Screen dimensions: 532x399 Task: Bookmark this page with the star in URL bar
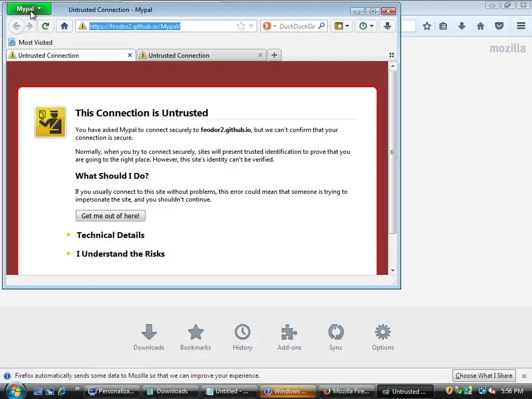241,26
